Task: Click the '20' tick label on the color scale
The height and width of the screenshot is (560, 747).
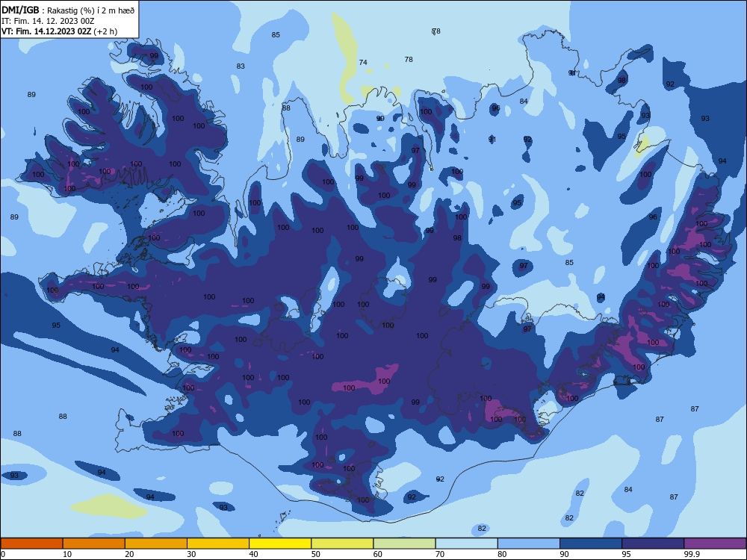Action: point(129,554)
